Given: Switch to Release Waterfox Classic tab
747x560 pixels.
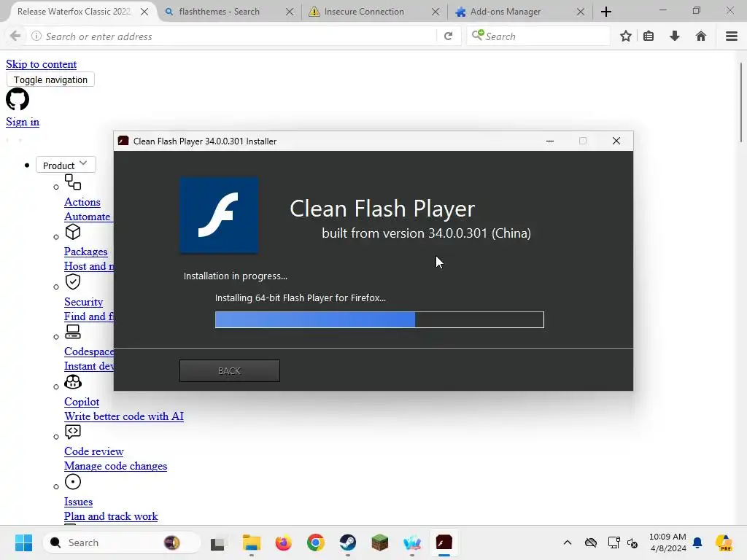Looking at the screenshot, I should [74, 12].
